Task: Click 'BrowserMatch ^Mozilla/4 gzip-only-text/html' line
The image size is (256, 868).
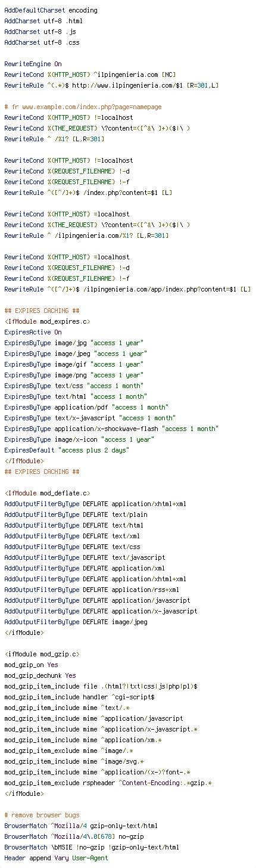Action: tap(81, 826)
